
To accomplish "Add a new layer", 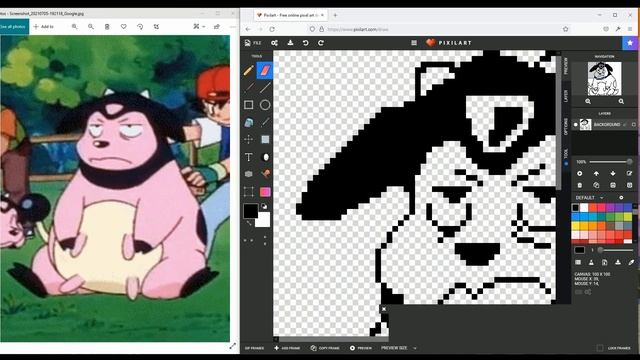I will tap(580, 173).
